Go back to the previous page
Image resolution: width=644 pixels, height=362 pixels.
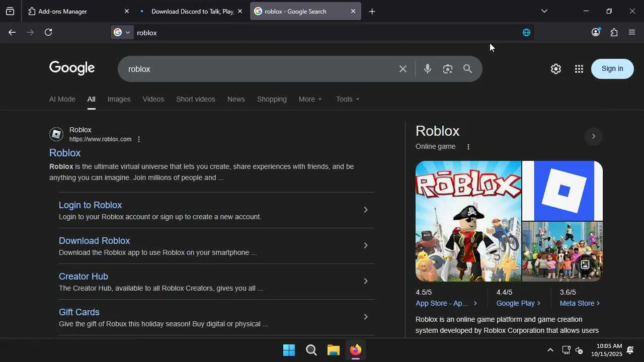tap(12, 32)
